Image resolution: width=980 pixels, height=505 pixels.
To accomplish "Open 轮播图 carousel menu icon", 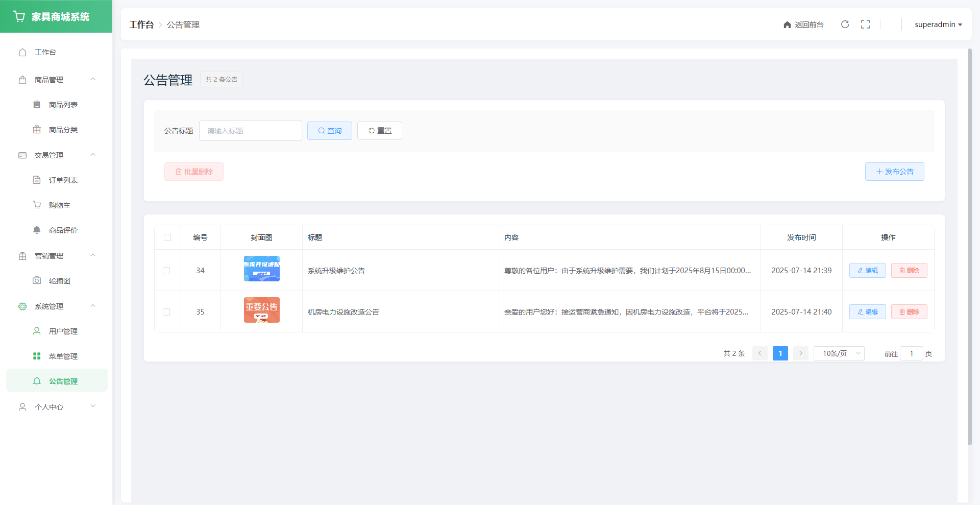I will pos(37,281).
